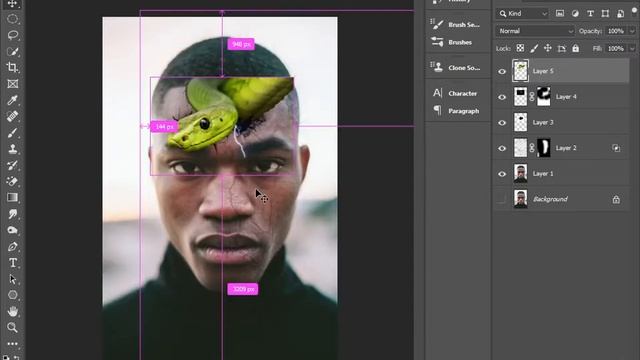Open the Normal blend mode dropdown
Screen dimensions: 640x360
pos(536,31)
